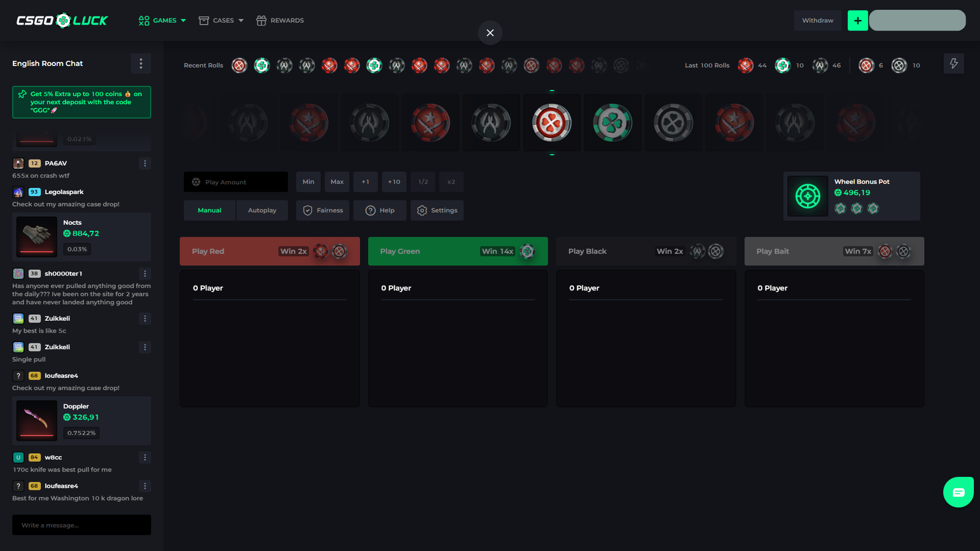
Task: Double the bet with the x2 button
Action: (451, 182)
